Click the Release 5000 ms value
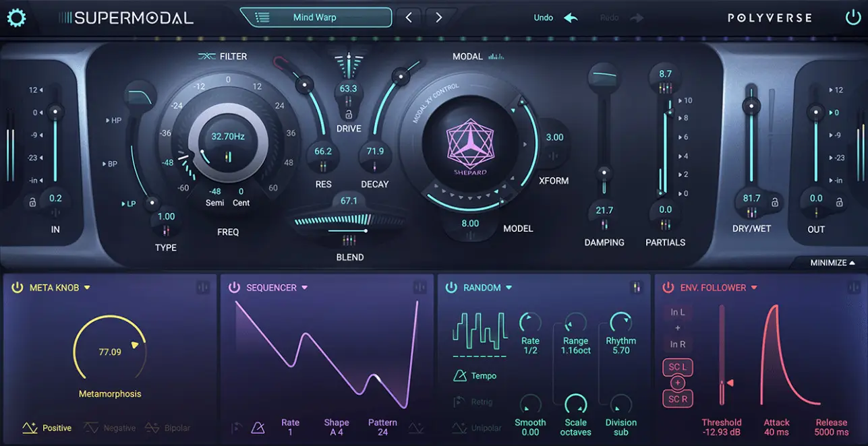The height and width of the screenshot is (446, 868). tap(832, 433)
